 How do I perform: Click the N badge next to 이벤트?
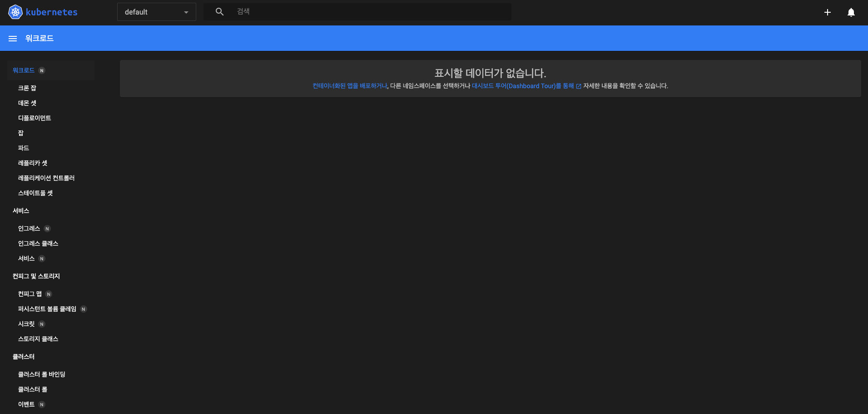[x=42, y=404]
